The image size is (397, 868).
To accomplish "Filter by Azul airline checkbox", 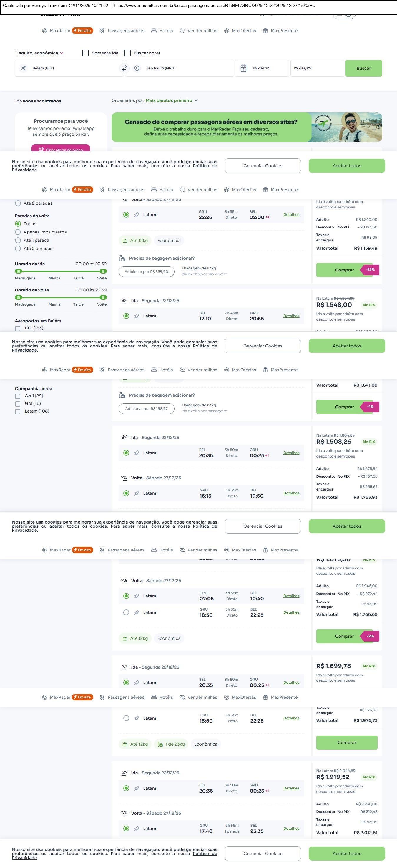I will [x=18, y=396].
